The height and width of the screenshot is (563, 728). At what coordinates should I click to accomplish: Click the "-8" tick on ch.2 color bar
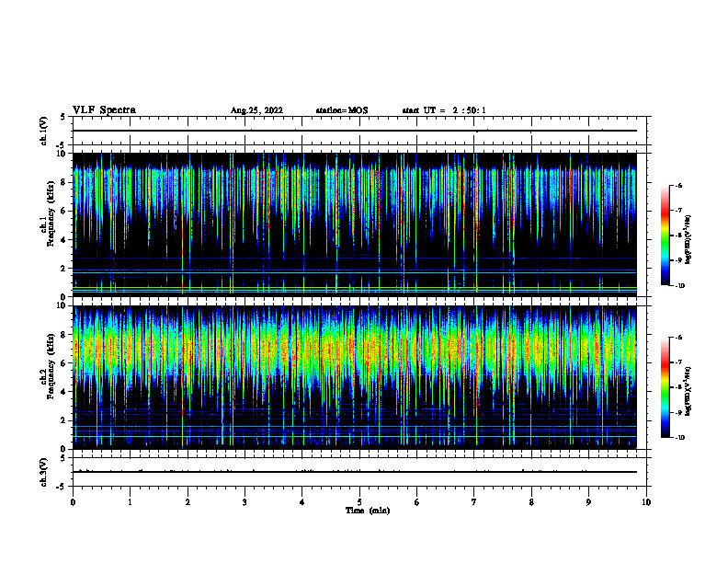[679, 387]
